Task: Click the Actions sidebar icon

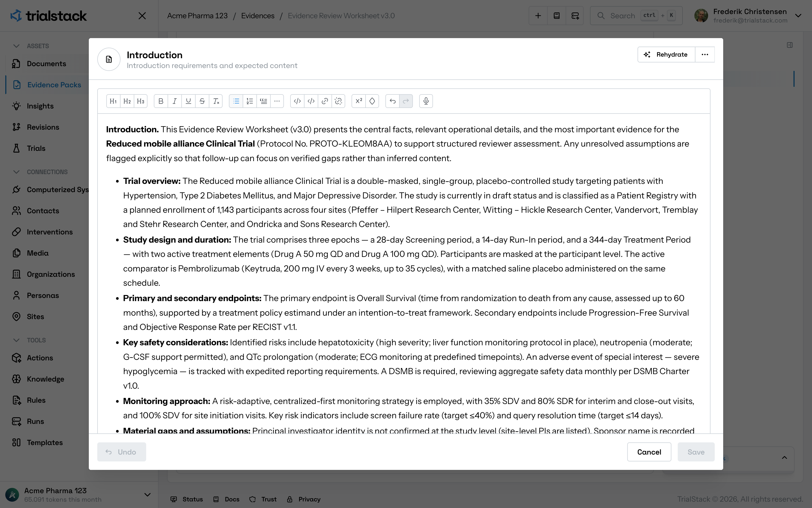Action: point(16,358)
